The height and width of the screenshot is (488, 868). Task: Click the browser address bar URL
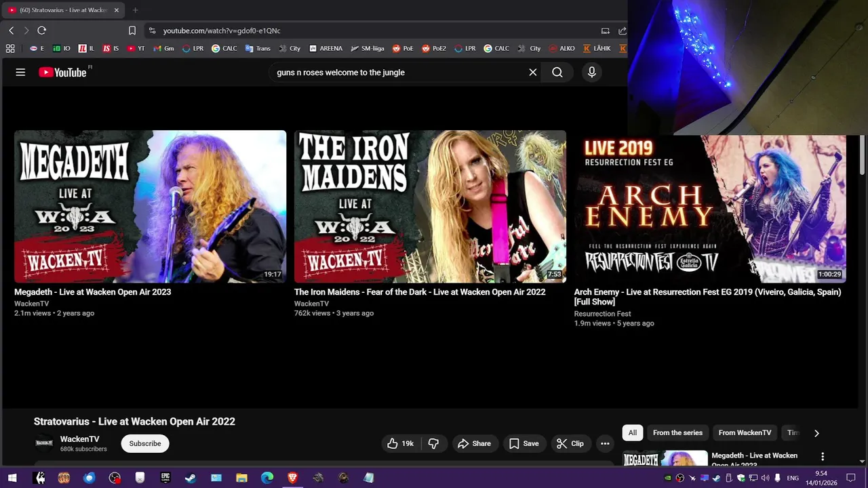[222, 30]
